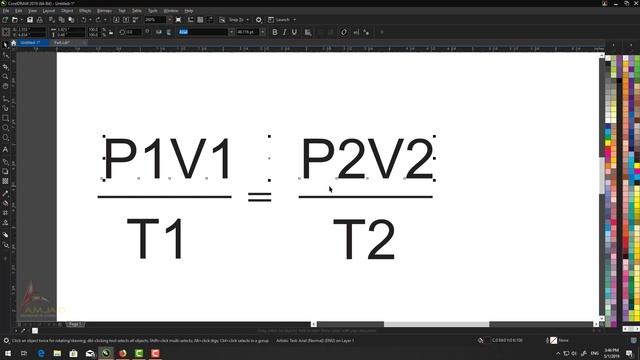Select the Shape edit tool

5,55
